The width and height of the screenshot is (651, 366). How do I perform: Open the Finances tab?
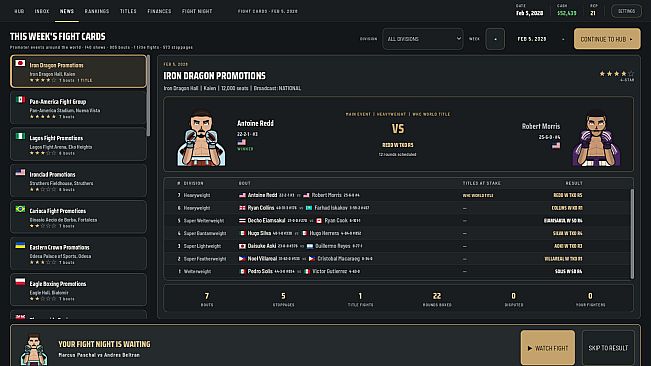click(x=159, y=11)
